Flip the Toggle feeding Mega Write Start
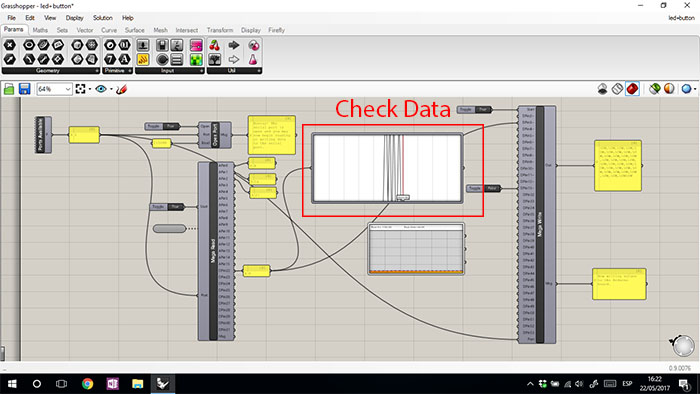This screenshot has height=394, width=700. [x=474, y=109]
